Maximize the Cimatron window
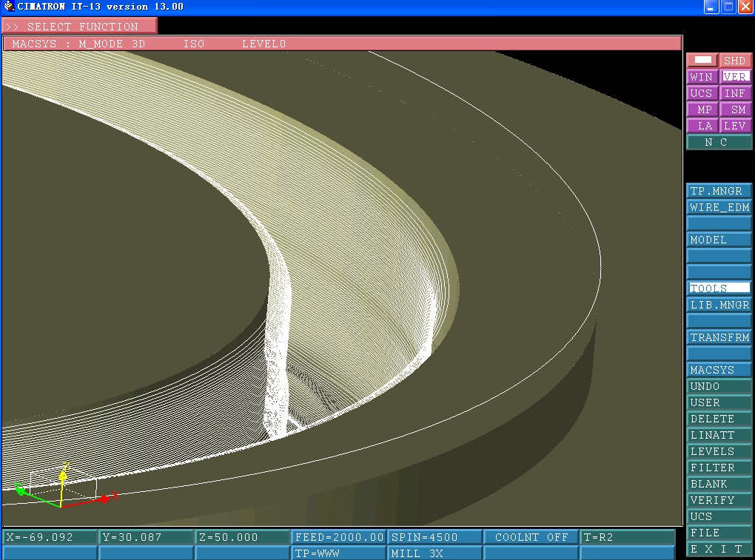The image size is (755, 560). coord(728,7)
